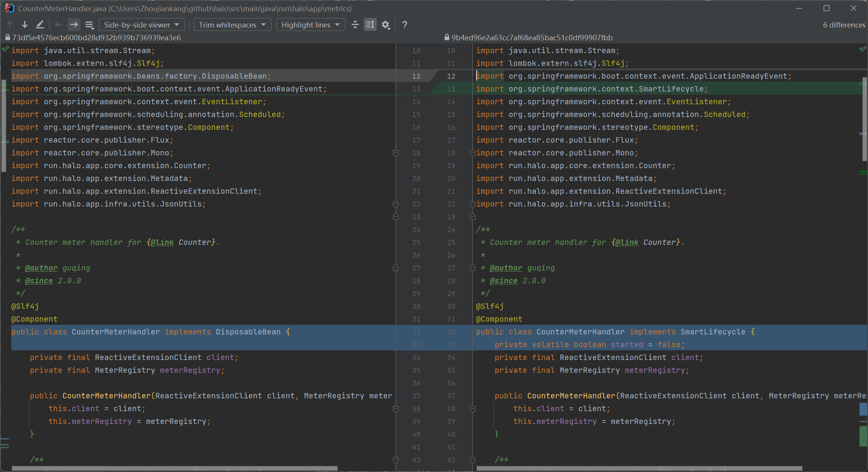The width and height of the screenshot is (868, 472).
Task: Toggle synchronize scrolling button
Action: [x=370, y=25]
